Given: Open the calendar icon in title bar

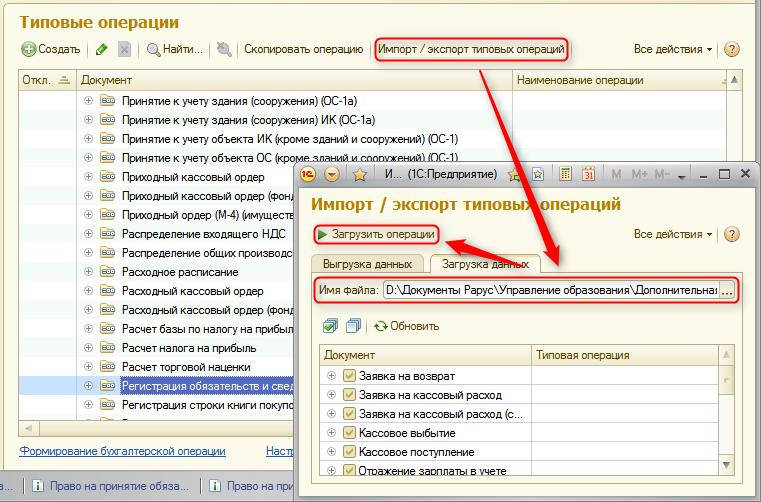Looking at the screenshot, I should point(588,174).
